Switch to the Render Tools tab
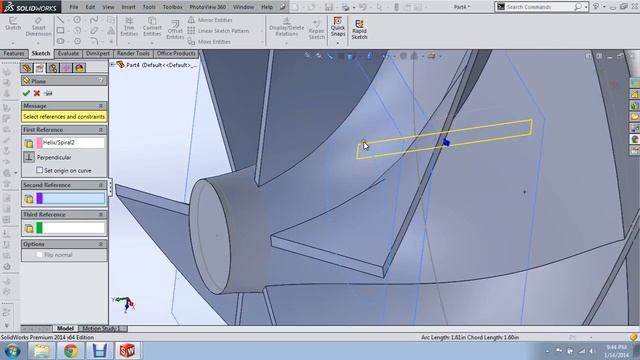640x360 pixels. point(133,53)
